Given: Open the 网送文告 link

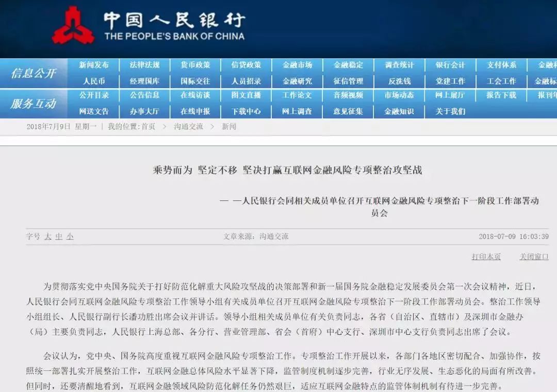Looking at the screenshot, I should [x=94, y=111].
